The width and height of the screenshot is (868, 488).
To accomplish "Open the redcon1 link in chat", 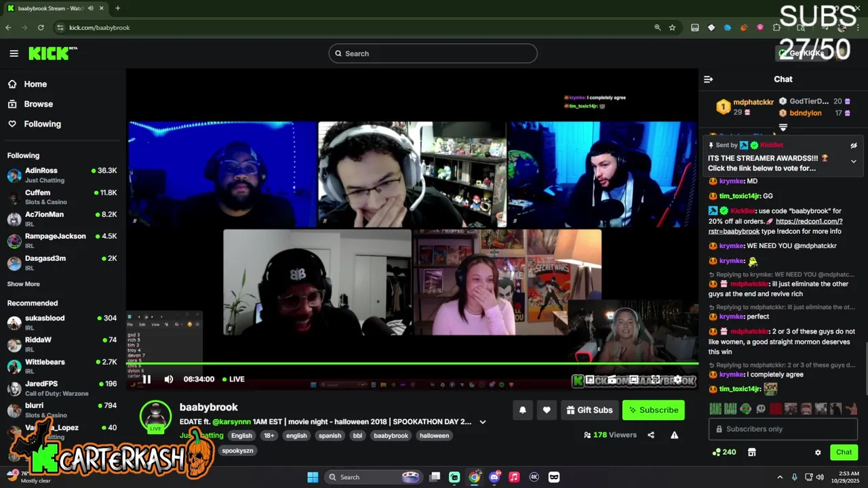I will 776,226.
